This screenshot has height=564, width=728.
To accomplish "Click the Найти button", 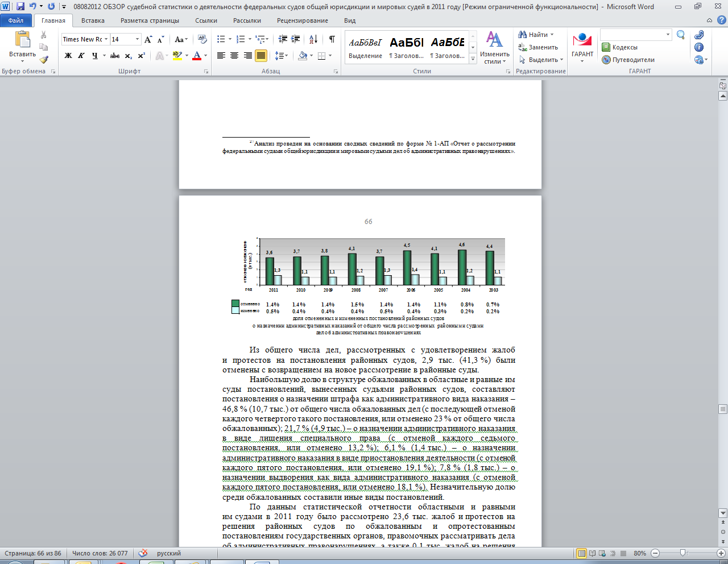I will [x=535, y=35].
